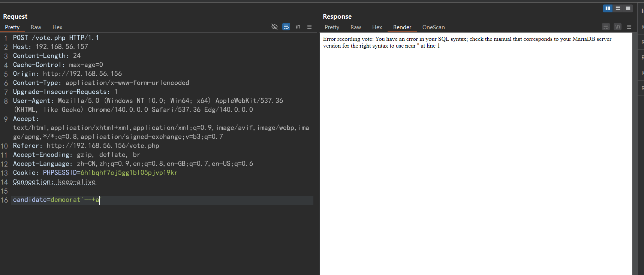Switch Response view to Pretty tab
Screen dimensions: 644x275
pos(332,27)
